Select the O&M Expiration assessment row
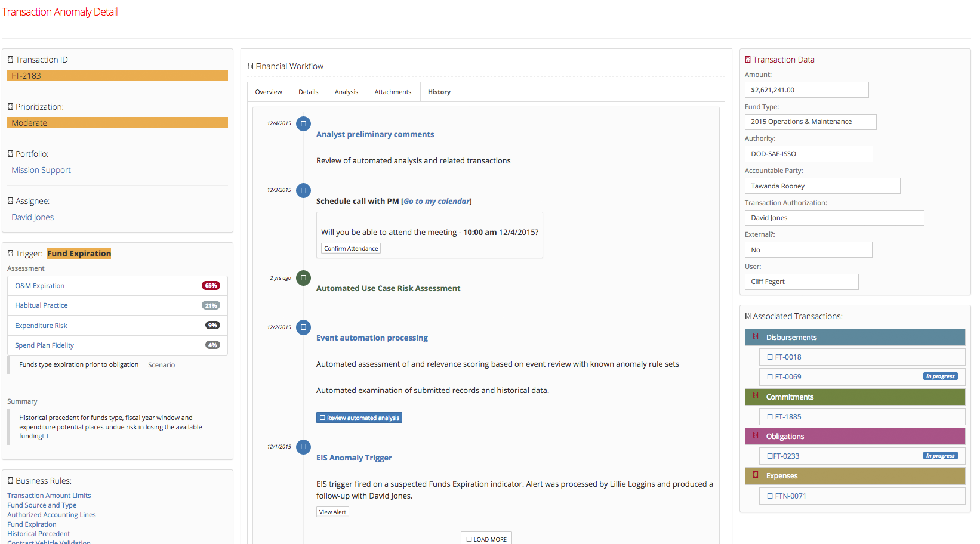 pos(118,286)
